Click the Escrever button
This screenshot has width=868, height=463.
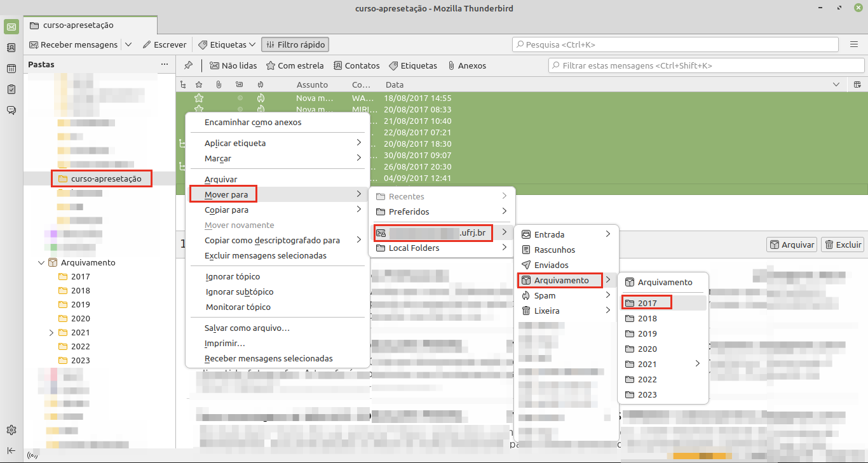coord(165,44)
